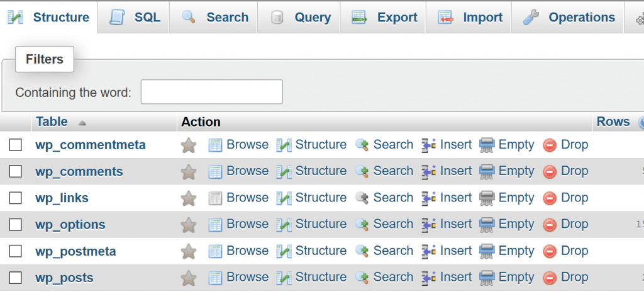Click Browse icon for wp_posts

(215, 278)
